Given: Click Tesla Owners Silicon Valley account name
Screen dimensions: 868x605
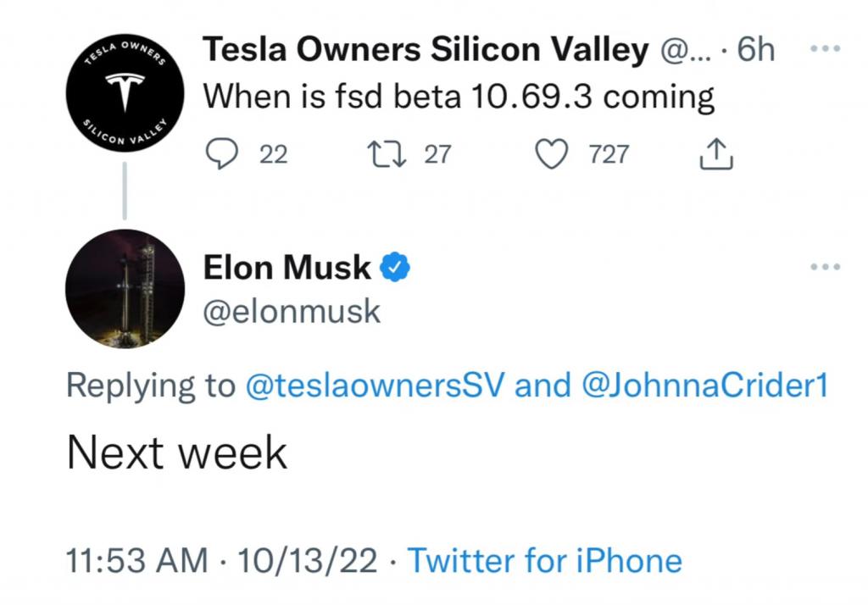Looking at the screenshot, I should click(426, 48).
